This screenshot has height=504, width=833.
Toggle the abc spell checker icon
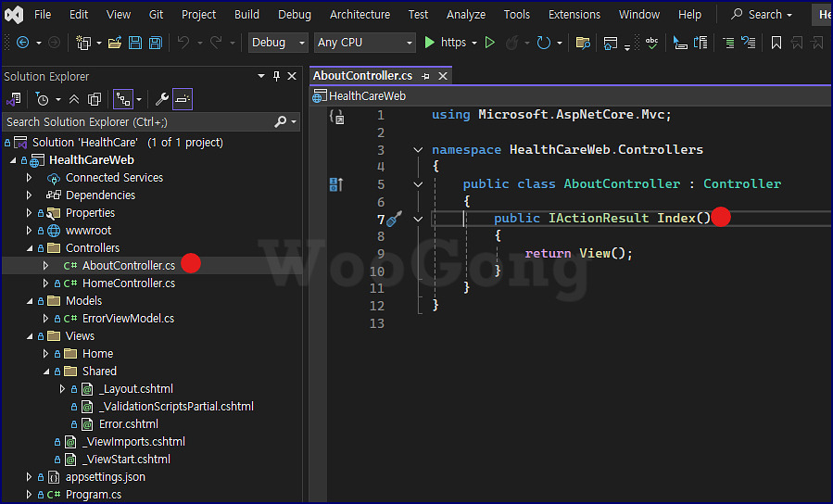[x=651, y=43]
